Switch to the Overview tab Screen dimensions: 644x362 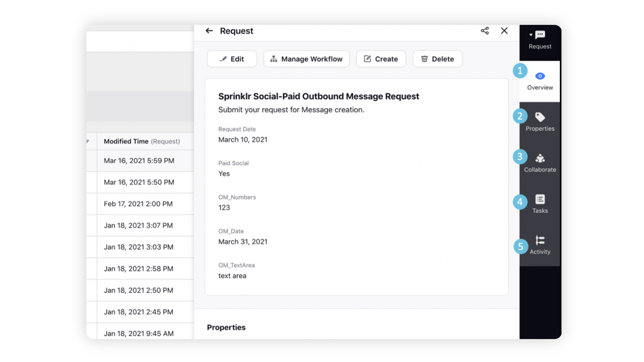(540, 81)
